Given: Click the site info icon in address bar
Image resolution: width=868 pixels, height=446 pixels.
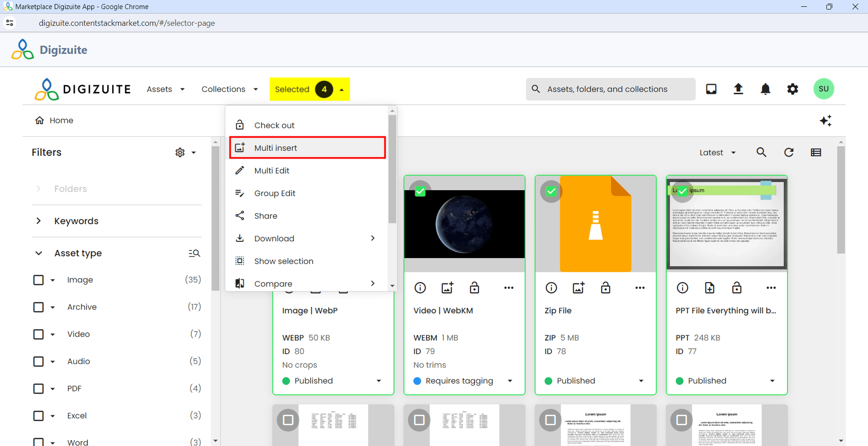Looking at the screenshot, I should pos(10,23).
